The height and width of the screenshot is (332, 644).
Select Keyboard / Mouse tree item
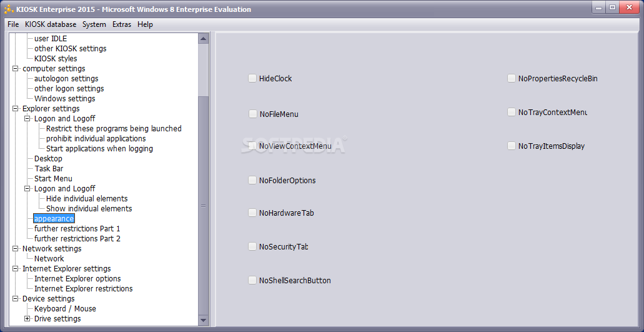[65, 309]
